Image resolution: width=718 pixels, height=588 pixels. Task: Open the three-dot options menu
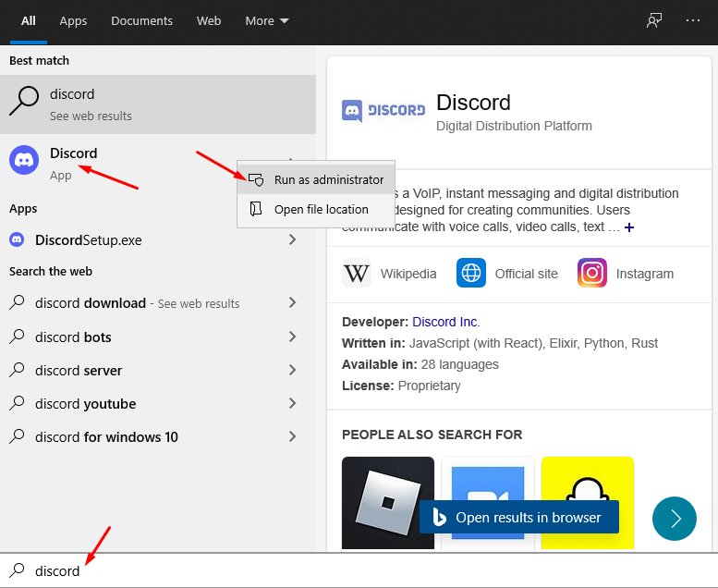(x=693, y=20)
